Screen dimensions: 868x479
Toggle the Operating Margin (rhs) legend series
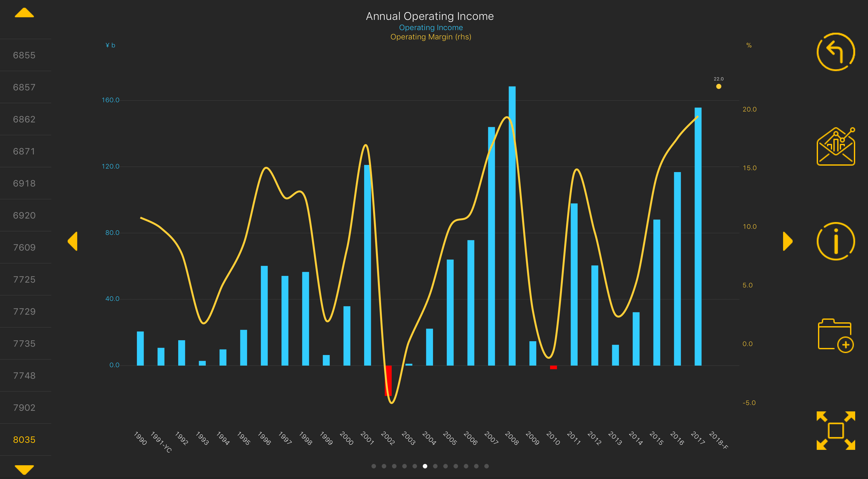(430, 37)
